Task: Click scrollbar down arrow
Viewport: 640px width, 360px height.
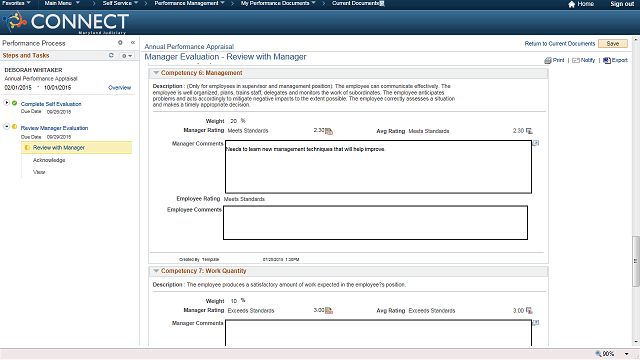Action: point(636,342)
